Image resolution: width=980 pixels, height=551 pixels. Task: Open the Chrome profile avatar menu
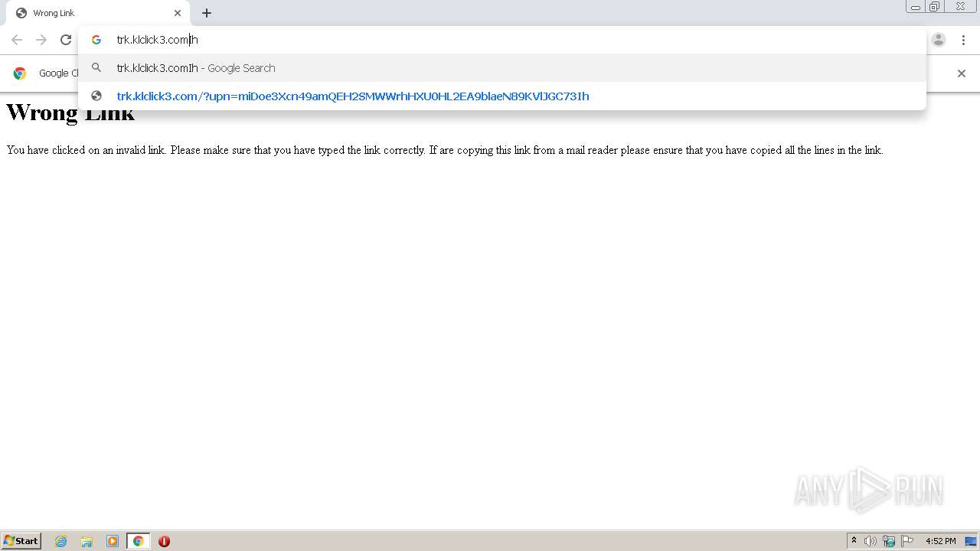point(939,40)
